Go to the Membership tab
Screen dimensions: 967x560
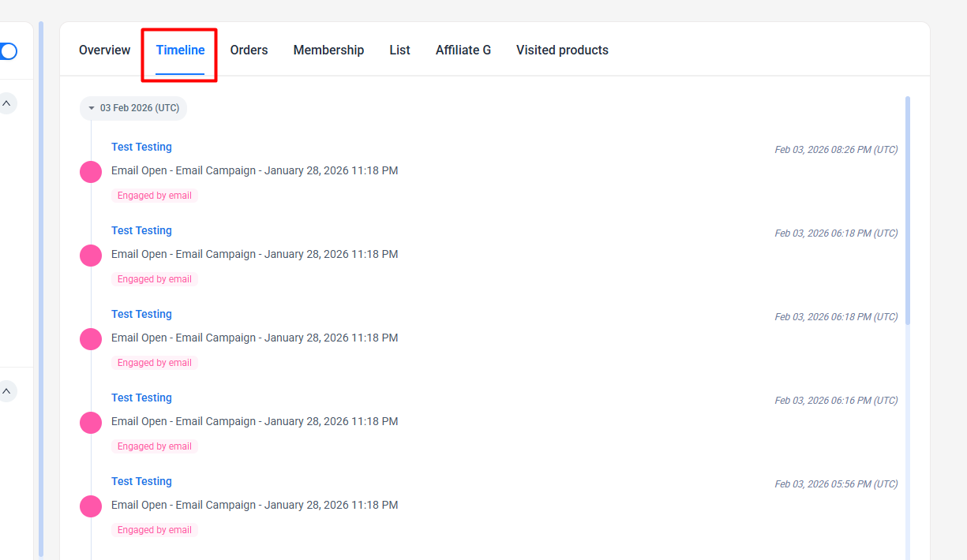click(x=328, y=50)
